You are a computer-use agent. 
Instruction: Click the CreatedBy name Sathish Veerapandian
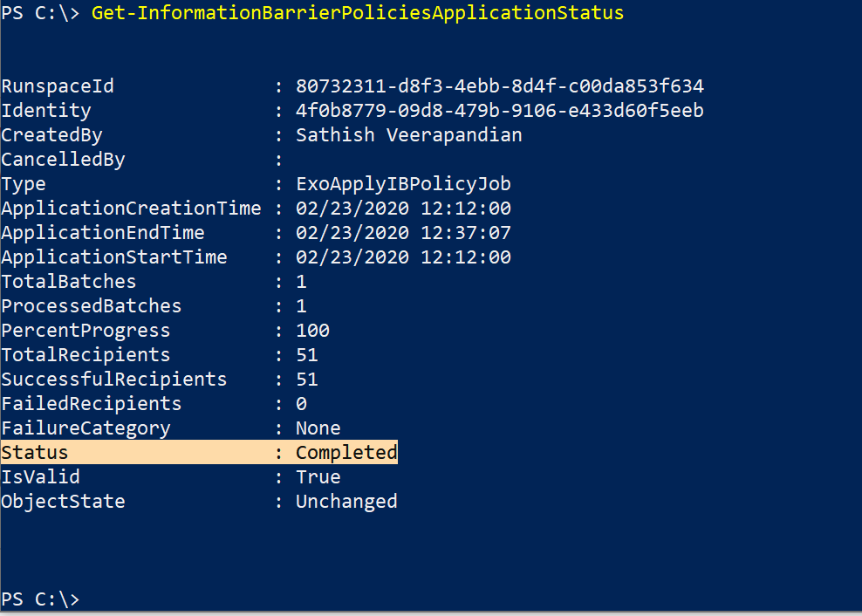(x=408, y=135)
